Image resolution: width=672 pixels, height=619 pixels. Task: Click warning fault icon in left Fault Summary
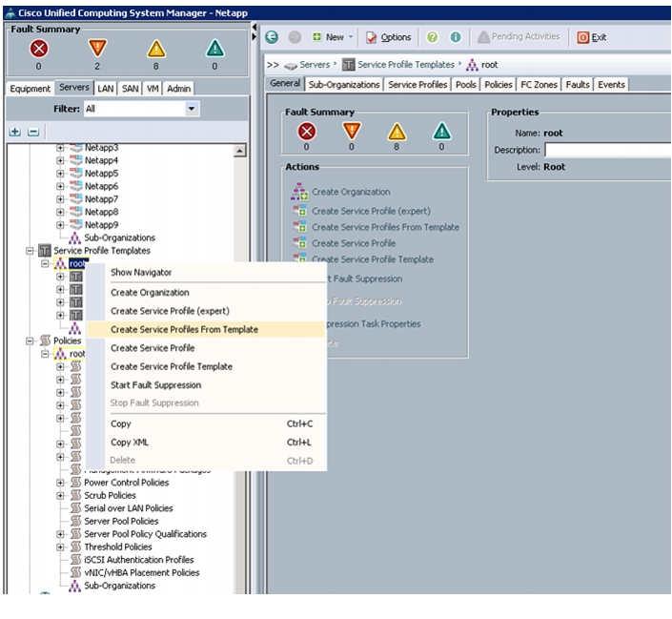[214, 48]
